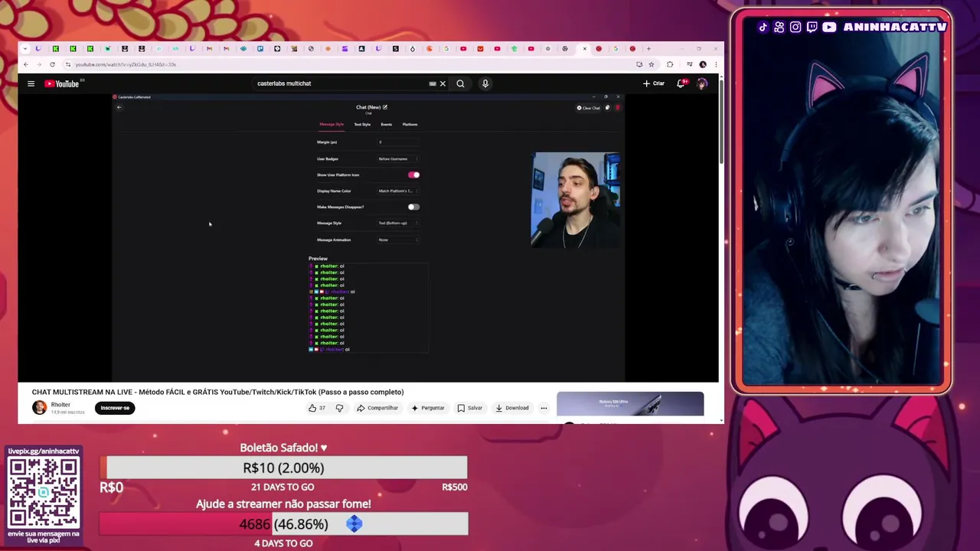This screenshot has height=551, width=980.
Task: Click the YouTube search magnifier button
Action: pyautogui.click(x=460, y=83)
